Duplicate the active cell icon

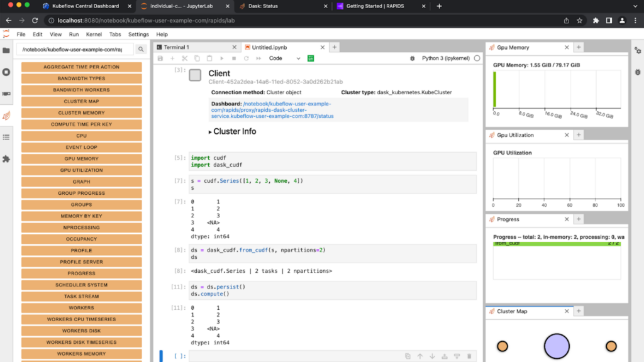coord(408,356)
